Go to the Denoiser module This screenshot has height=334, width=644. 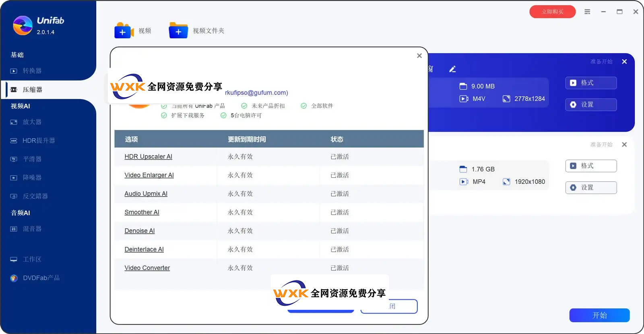point(32,178)
